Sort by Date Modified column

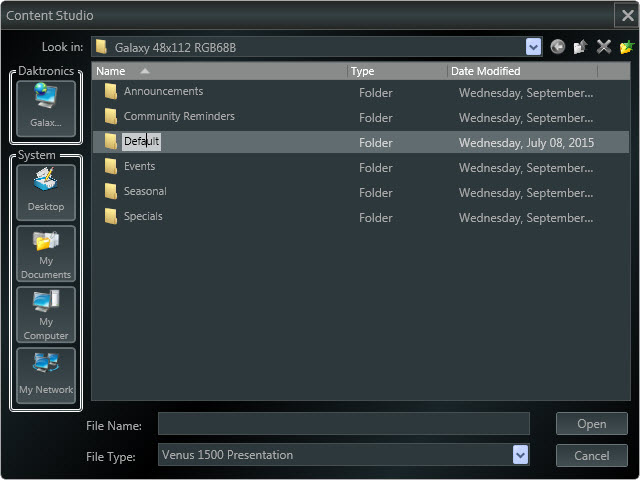point(522,71)
